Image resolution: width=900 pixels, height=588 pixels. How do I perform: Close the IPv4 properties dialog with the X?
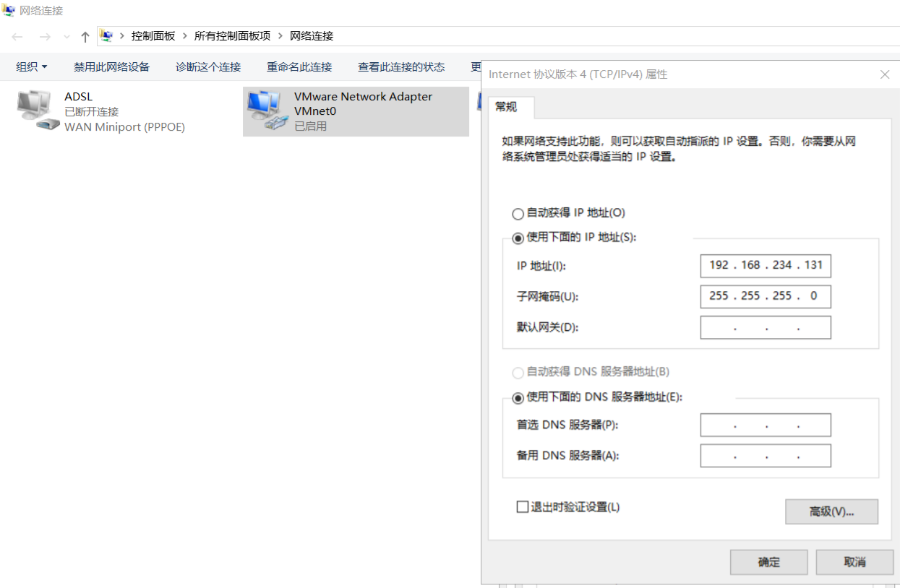(884, 74)
